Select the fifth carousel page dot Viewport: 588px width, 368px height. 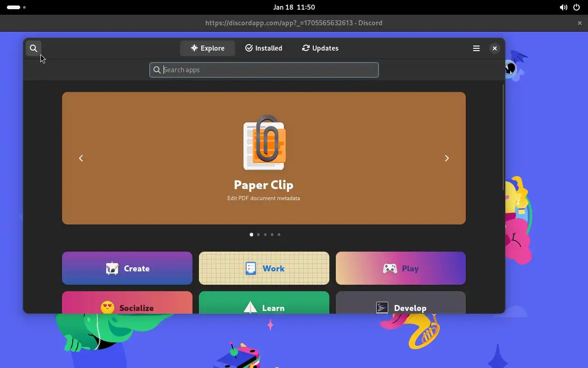tap(279, 235)
